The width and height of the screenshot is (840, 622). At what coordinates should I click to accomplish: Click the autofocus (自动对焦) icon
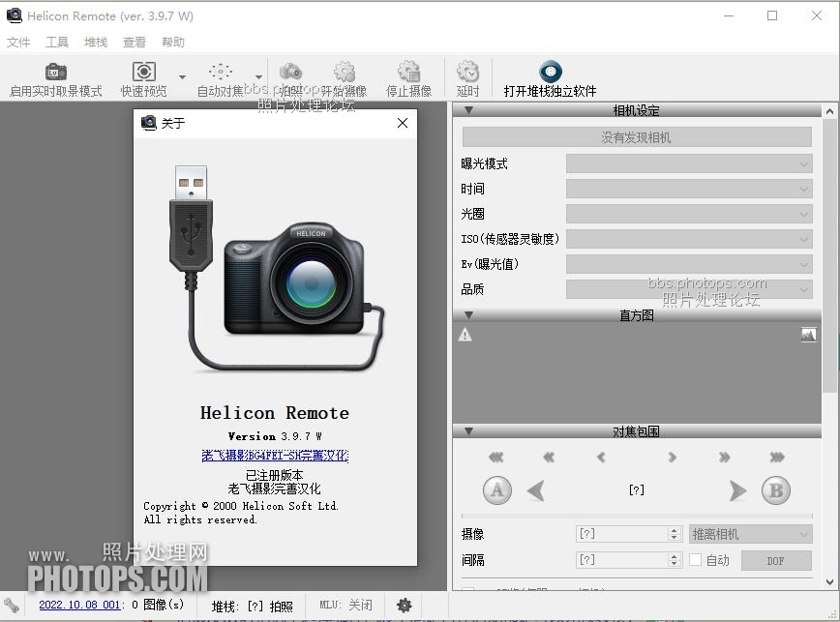pyautogui.click(x=221, y=72)
